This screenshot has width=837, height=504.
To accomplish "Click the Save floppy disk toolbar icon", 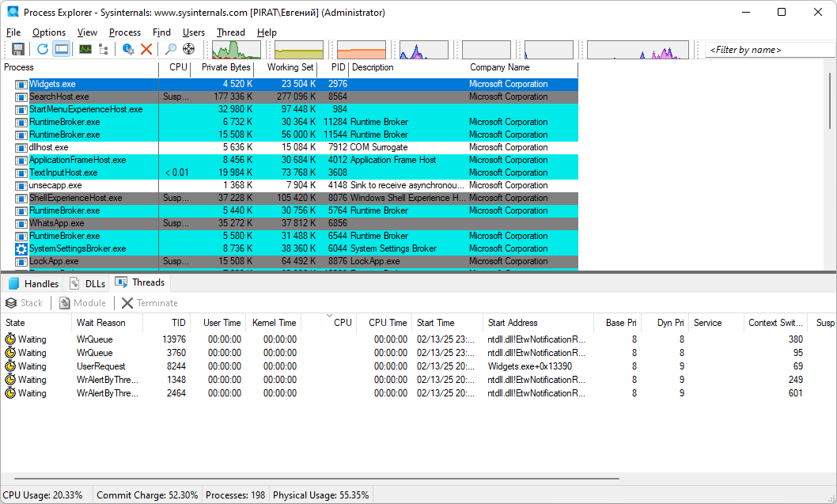I will 18,49.
